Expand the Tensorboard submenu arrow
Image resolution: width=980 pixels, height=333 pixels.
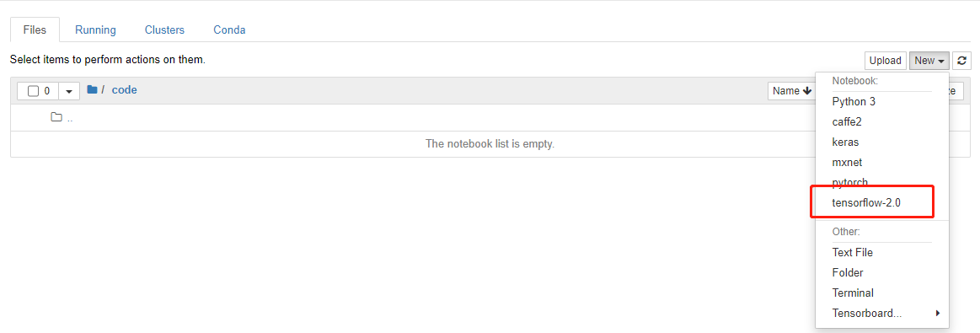click(x=938, y=313)
